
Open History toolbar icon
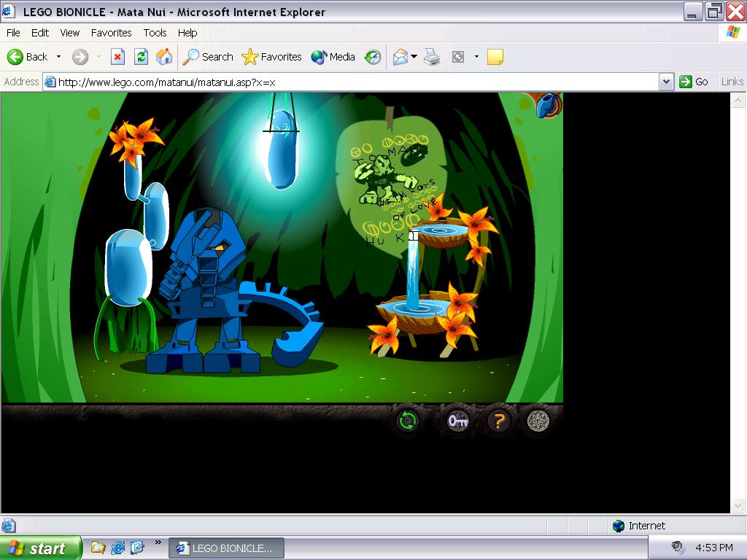coord(373,57)
